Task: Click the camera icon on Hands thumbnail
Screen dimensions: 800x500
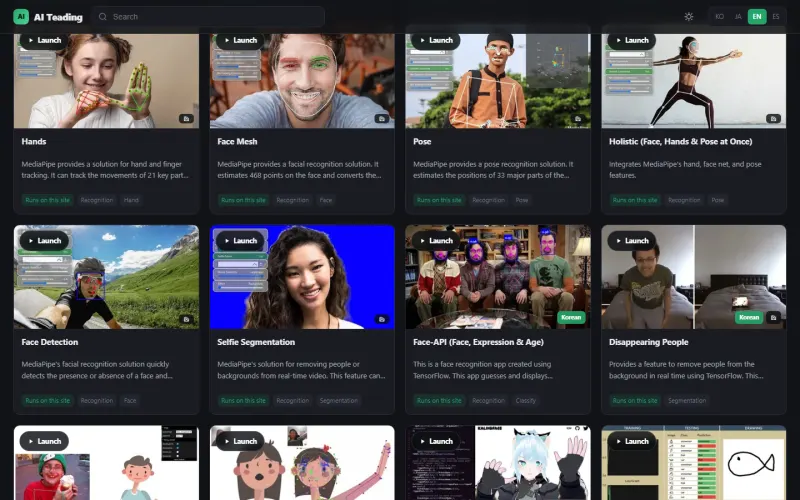Action: 186,118
